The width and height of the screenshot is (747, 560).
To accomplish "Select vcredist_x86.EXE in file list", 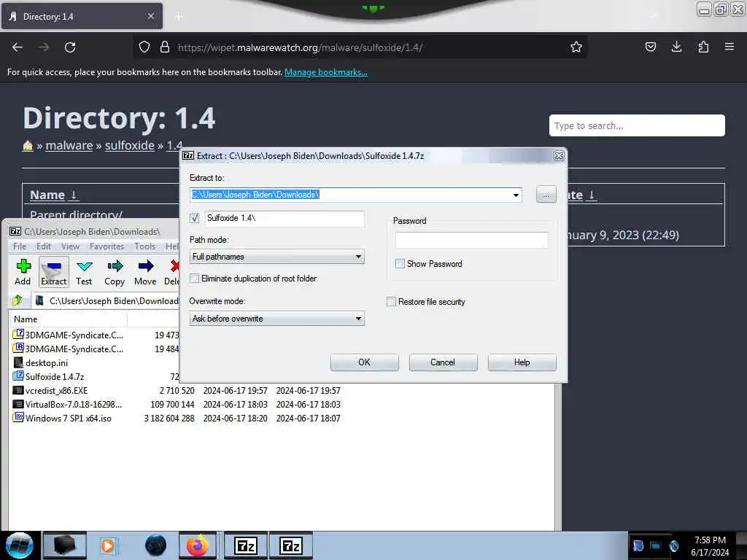I will pyautogui.click(x=56, y=391).
